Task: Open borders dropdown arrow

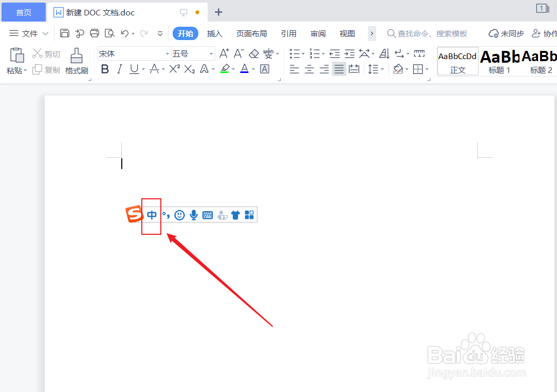Action: pos(427,69)
